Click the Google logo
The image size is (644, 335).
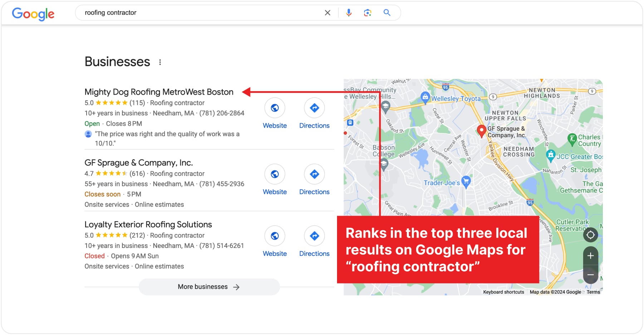33,14
